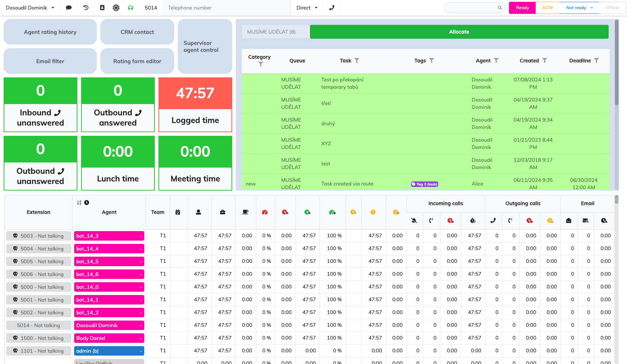Open the Dosoudil Dominik user dropdown
The image size is (628, 364).
(30, 8)
